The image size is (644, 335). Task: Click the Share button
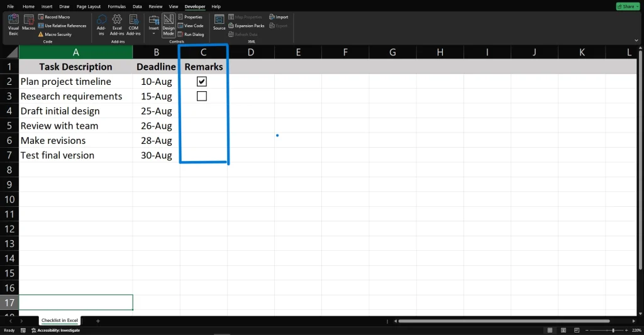(x=628, y=6)
